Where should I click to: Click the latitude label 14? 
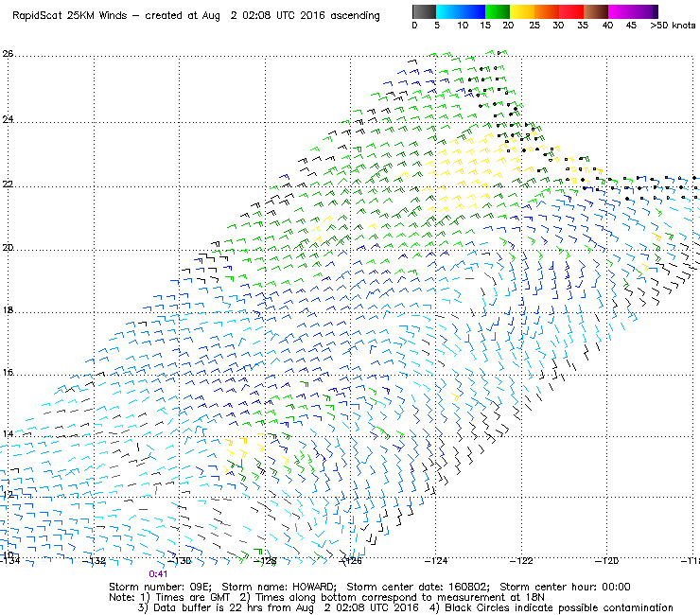point(8,433)
